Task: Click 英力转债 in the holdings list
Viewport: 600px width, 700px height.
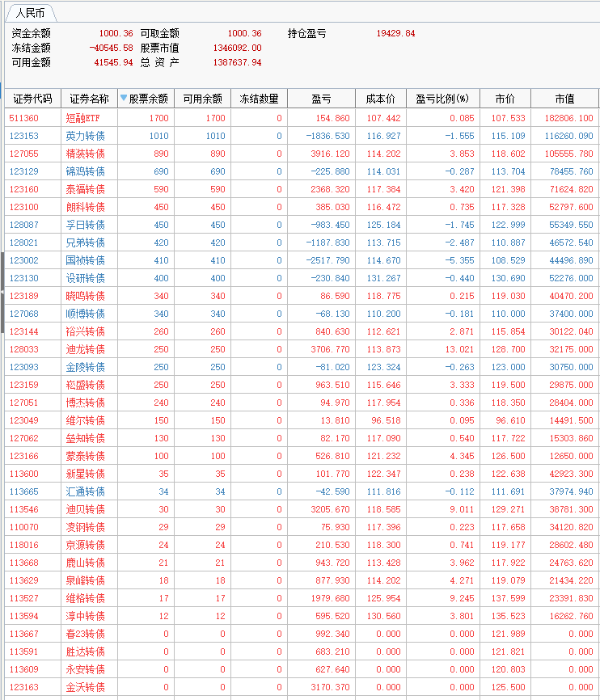Action: [x=86, y=136]
